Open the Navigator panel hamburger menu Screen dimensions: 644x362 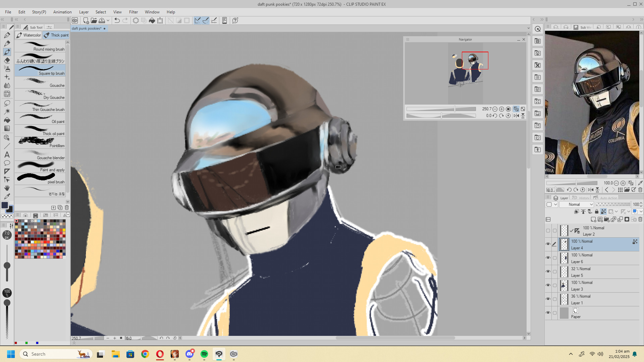408,40
